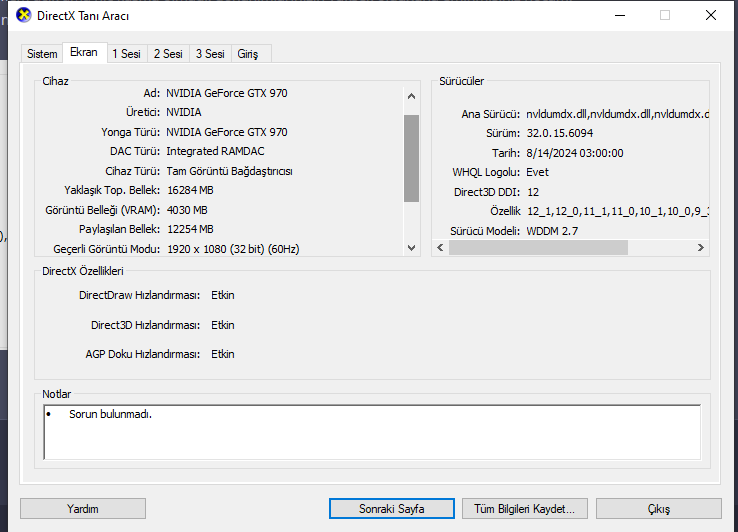Click the Ana Sürücü value nvldumdx.dll
The width and height of the screenshot is (738, 532).
[618, 114]
